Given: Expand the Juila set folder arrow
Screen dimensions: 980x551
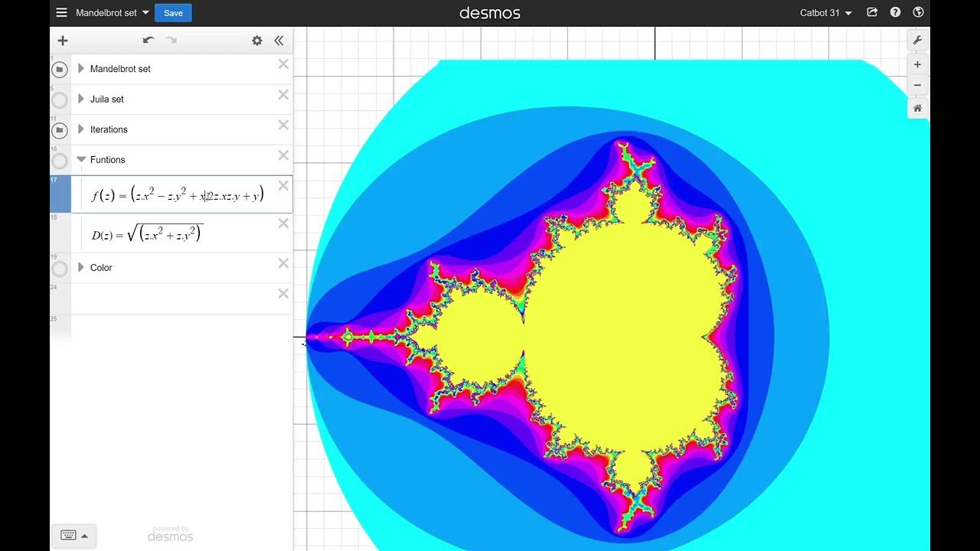Looking at the screenshot, I should (81, 99).
